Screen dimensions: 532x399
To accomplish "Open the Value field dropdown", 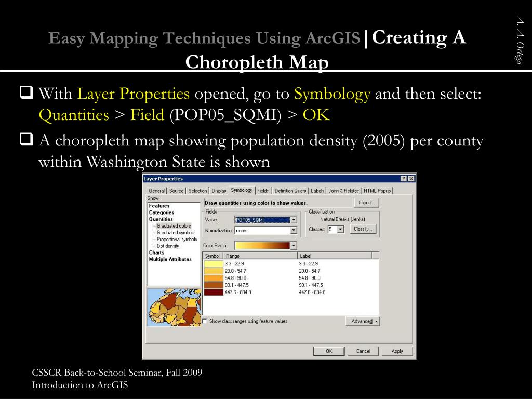I will pyautogui.click(x=294, y=220).
